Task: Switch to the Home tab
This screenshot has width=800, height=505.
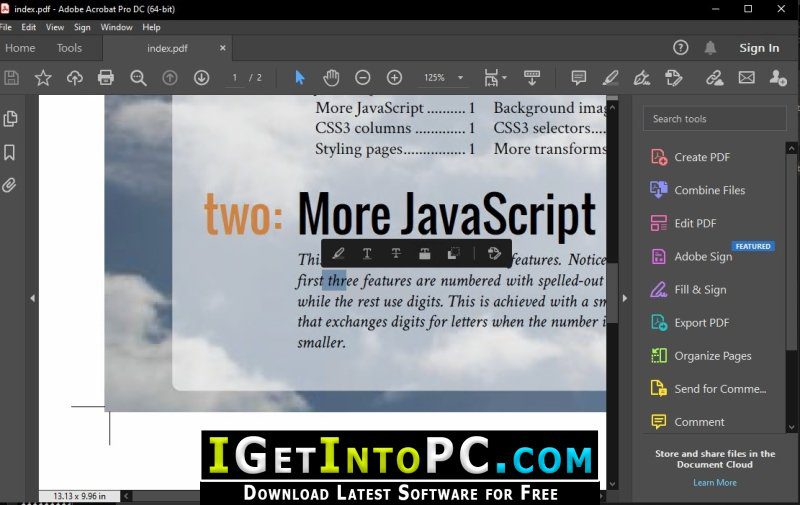Action: click(x=20, y=48)
